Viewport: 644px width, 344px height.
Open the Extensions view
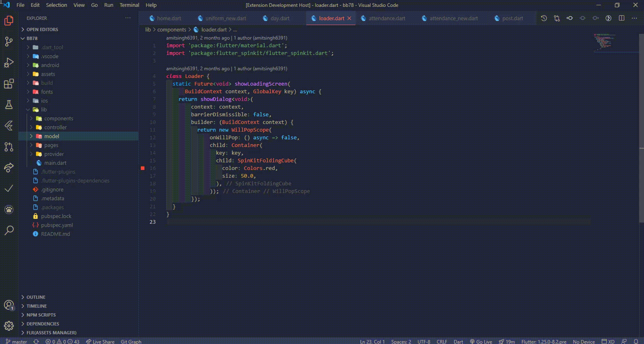tap(9, 84)
